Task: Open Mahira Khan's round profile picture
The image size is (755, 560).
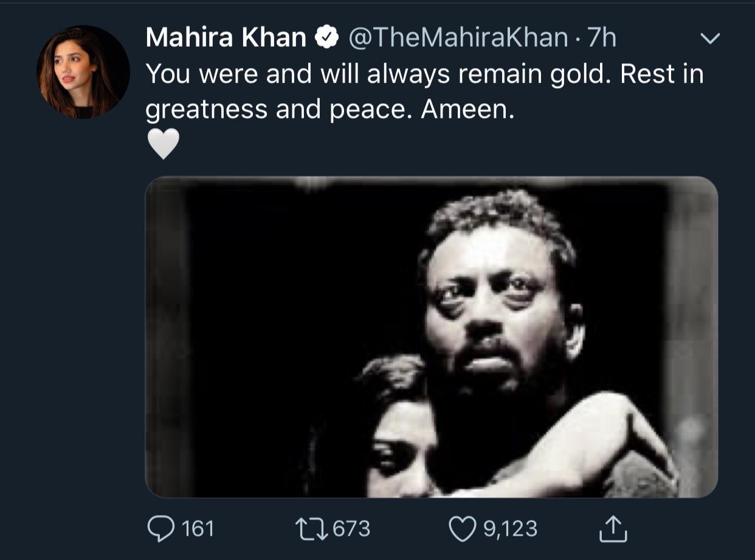Action: point(83,72)
